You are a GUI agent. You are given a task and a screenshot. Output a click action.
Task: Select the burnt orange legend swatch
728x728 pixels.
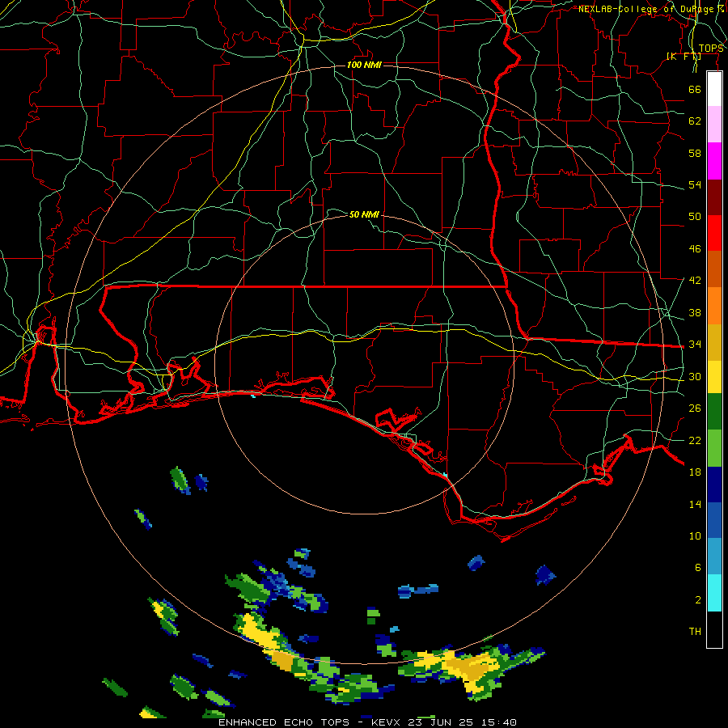click(x=714, y=269)
